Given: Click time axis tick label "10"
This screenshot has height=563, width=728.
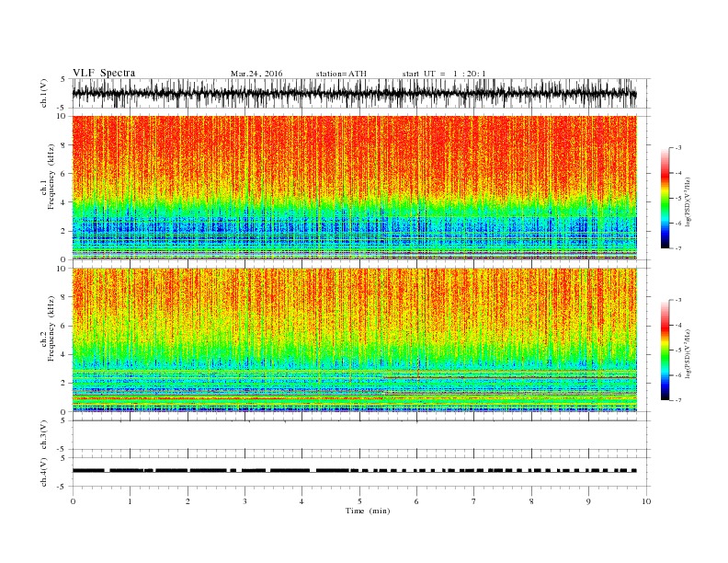Looking at the screenshot, I should [x=646, y=501].
